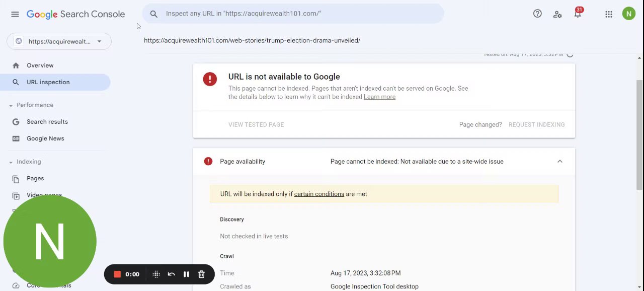
Task: Open Google News report
Action: pos(45,138)
